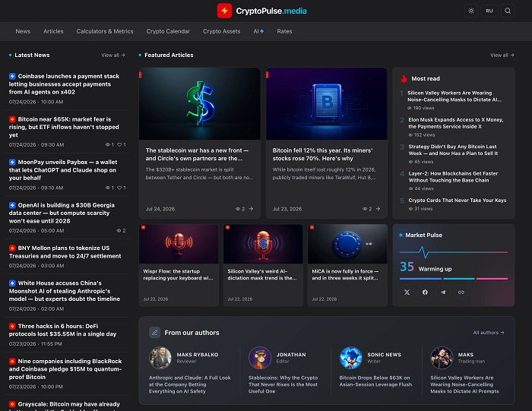
Task: Open Stablecoins Why the Crypto That Never Rises
Action: (x=283, y=384)
